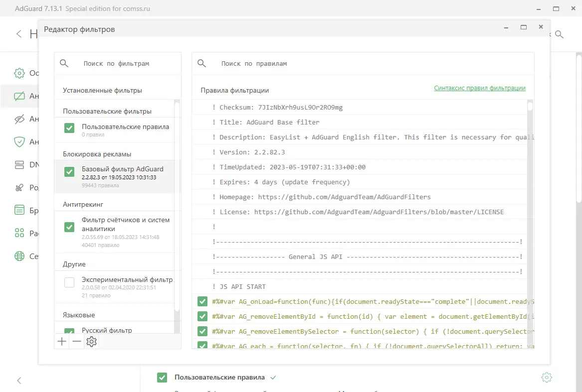This screenshot has width=582, height=392.
Task: Click the plus icon to add a filter
Action: (62, 342)
